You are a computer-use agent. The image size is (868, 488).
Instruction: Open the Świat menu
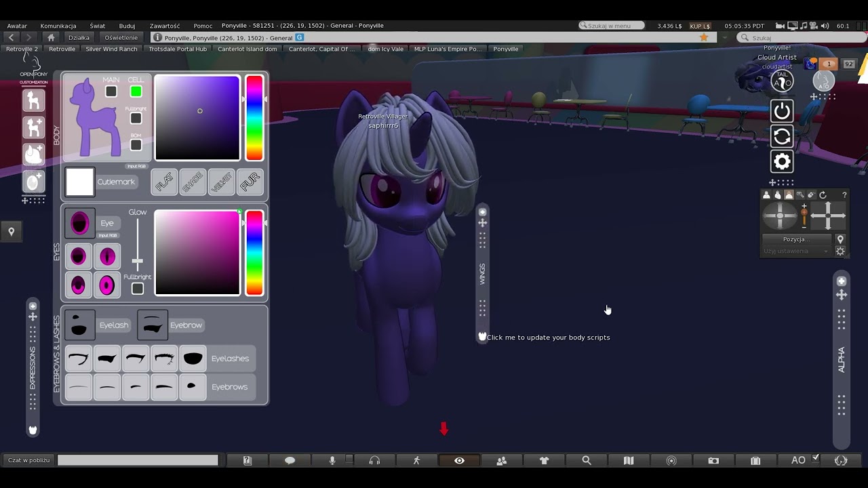(98, 26)
